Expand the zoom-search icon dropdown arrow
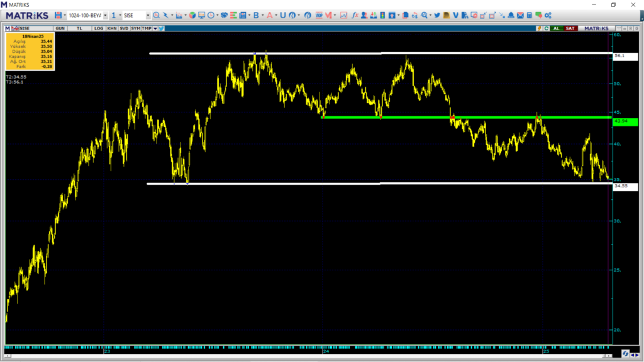 [430, 15]
